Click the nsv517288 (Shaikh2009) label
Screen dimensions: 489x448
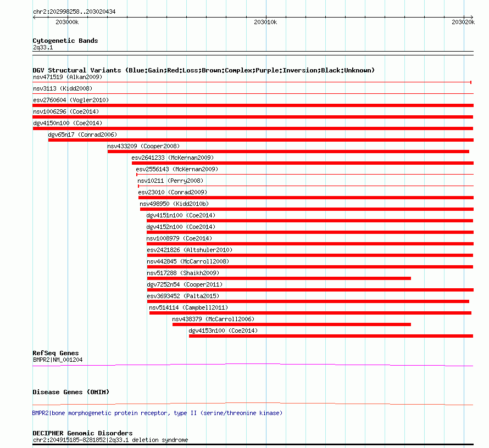[183, 273]
